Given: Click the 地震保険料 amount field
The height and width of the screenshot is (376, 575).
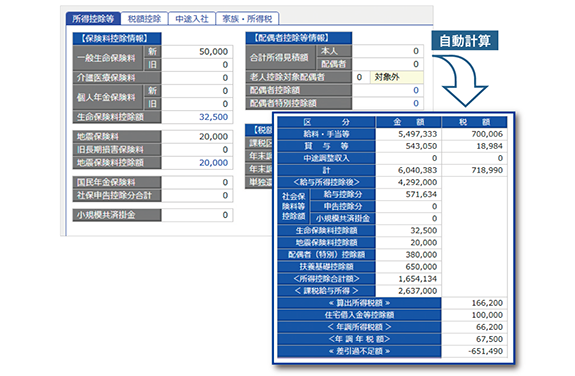Looking at the screenshot, I should click(197, 137).
